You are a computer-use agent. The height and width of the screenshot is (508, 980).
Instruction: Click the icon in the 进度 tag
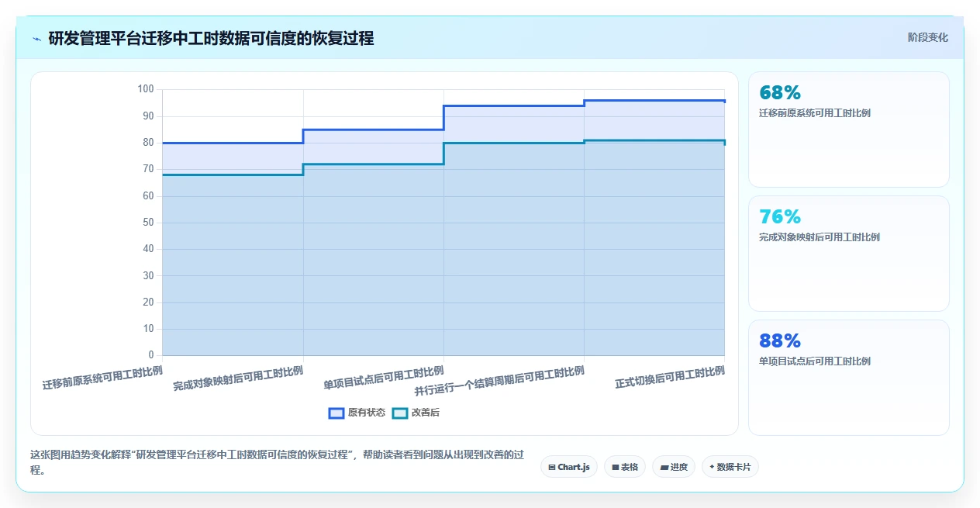pyautogui.click(x=664, y=467)
